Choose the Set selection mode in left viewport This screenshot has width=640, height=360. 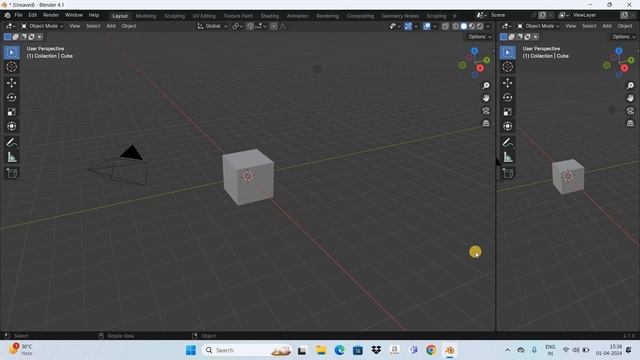pyautogui.click(x=7, y=37)
